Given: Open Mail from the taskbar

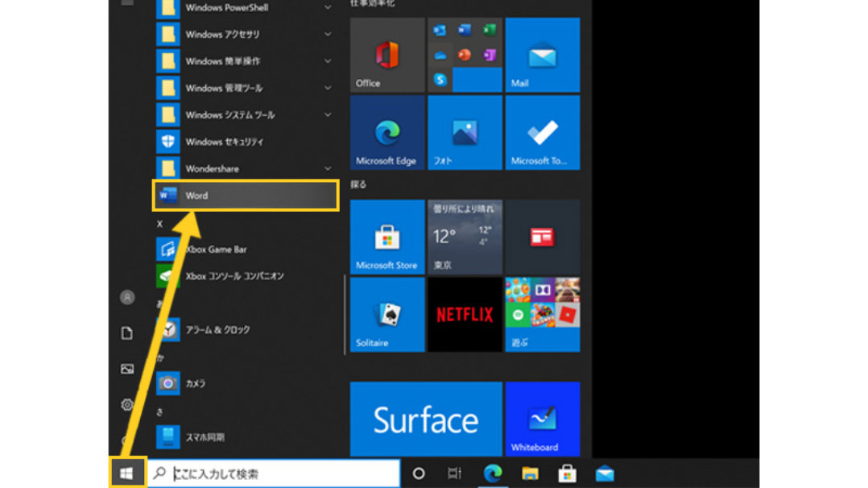Looking at the screenshot, I should tap(605, 473).
